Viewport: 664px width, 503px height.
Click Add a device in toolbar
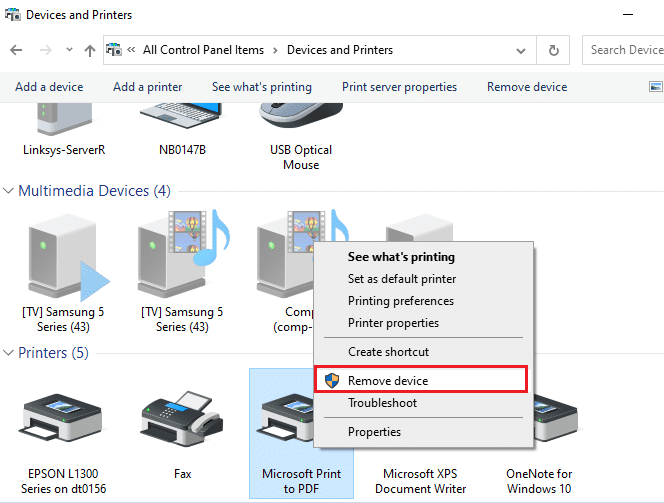49,87
